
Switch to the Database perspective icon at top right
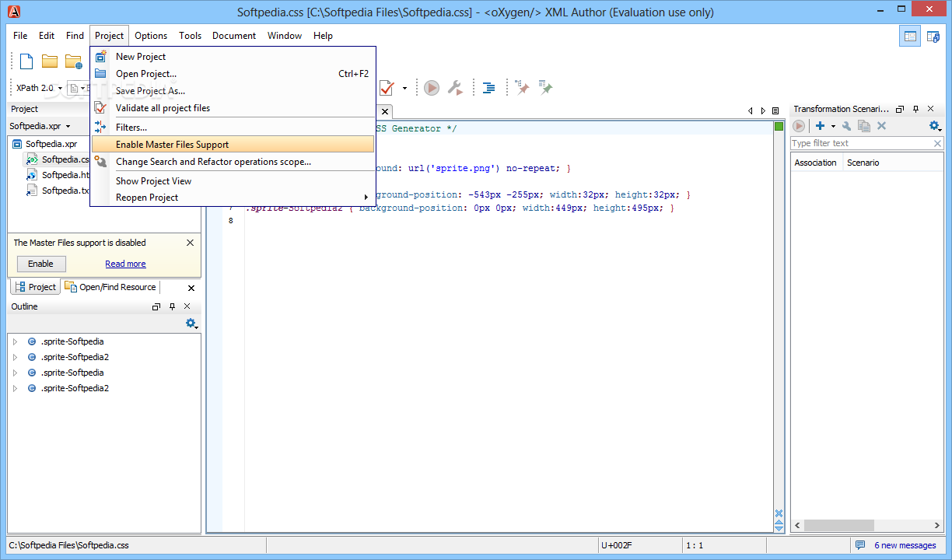(933, 36)
